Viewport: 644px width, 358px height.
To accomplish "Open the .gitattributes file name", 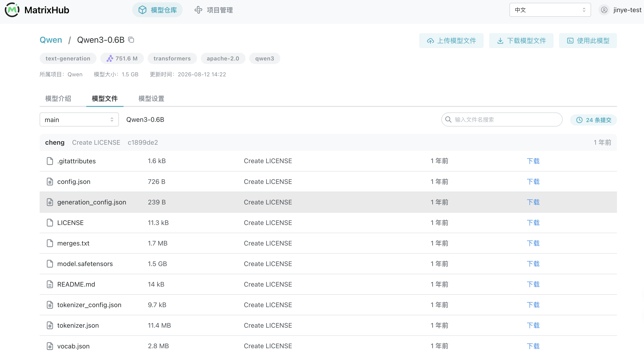I will (76, 161).
